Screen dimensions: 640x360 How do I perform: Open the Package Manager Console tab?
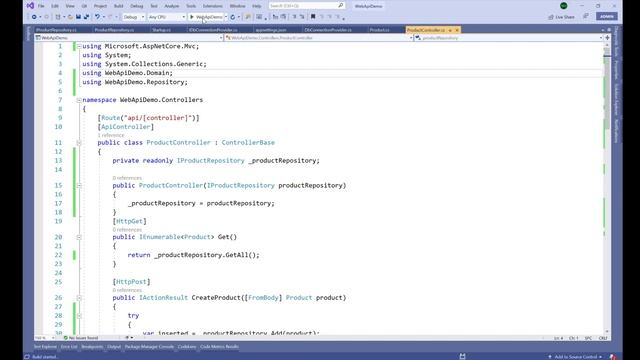tap(149, 347)
